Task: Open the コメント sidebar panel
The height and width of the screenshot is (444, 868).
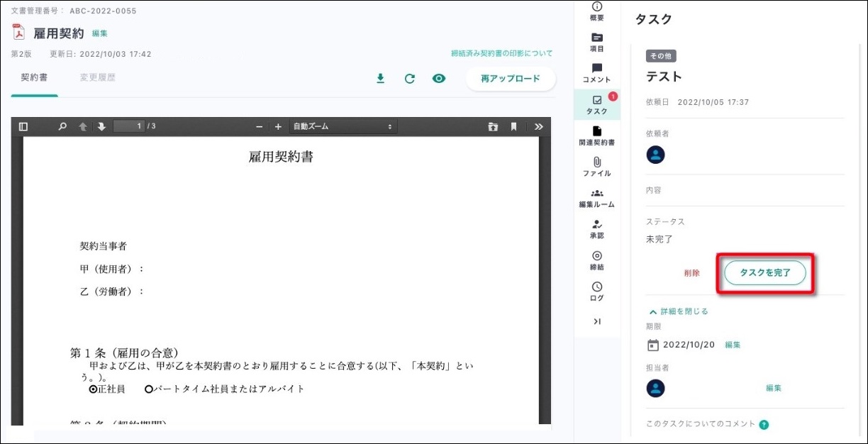Action: point(596,73)
